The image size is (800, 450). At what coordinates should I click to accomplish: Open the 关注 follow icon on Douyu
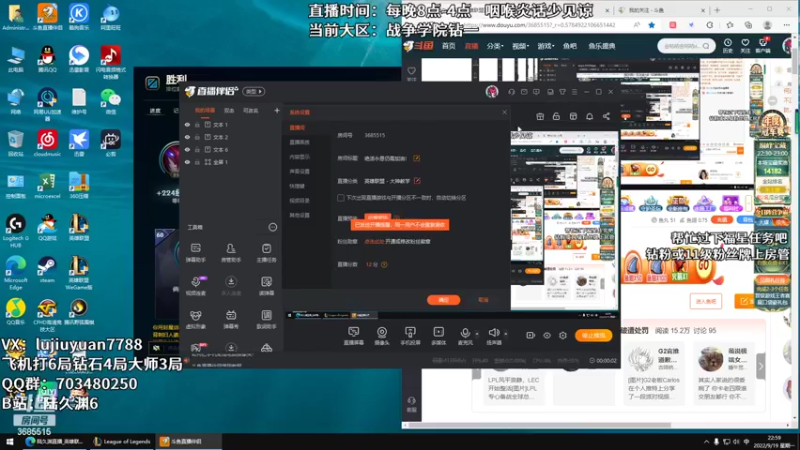(745, 45)
